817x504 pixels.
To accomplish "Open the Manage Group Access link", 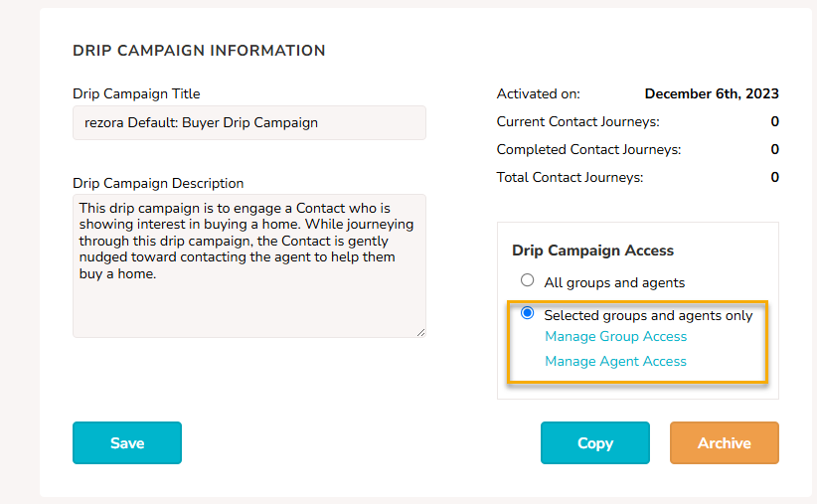I will click(616, 337).
